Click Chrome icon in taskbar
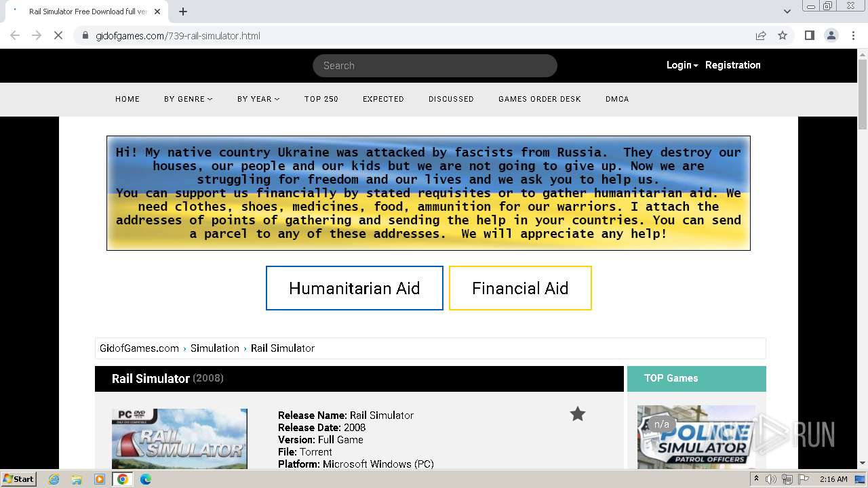Image resolution: width=868 pixels, height=488 pixels. tap(123, 479)
